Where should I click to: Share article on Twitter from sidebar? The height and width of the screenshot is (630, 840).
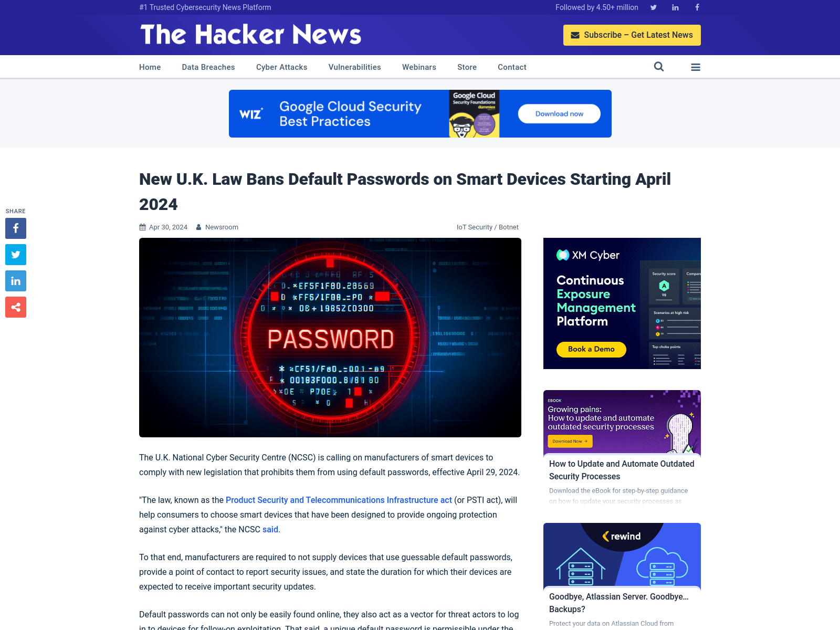coord(16,255)
